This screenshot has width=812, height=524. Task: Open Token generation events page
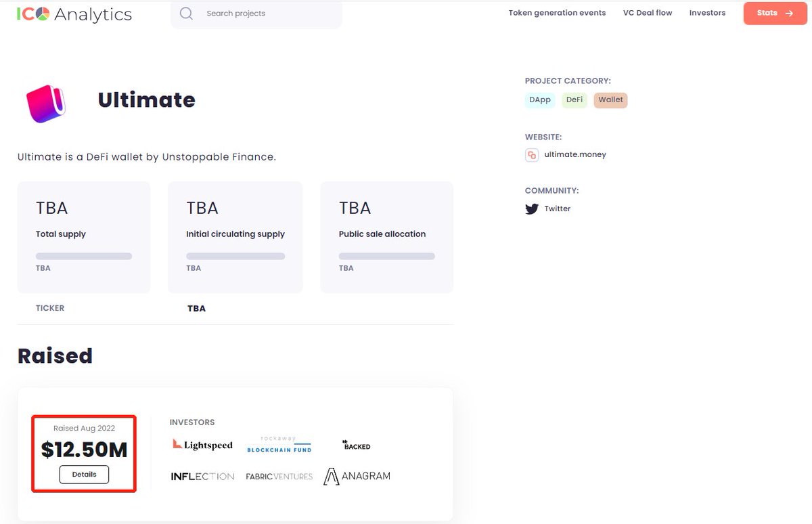[x=557, y=13]
